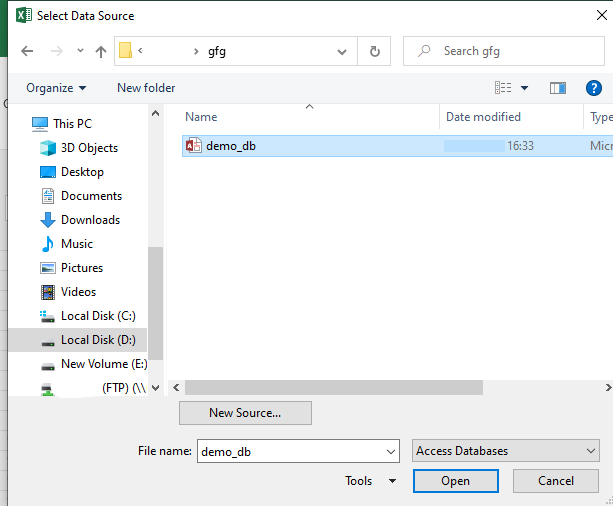Click the This PC monitor icon
613x506 pixels.
click(x=40, y=124)
